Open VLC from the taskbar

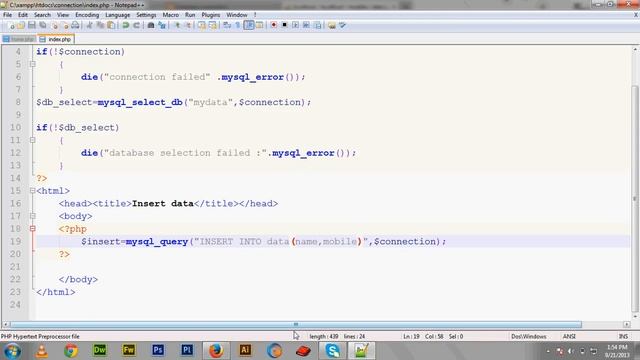[x=42, y=351]
